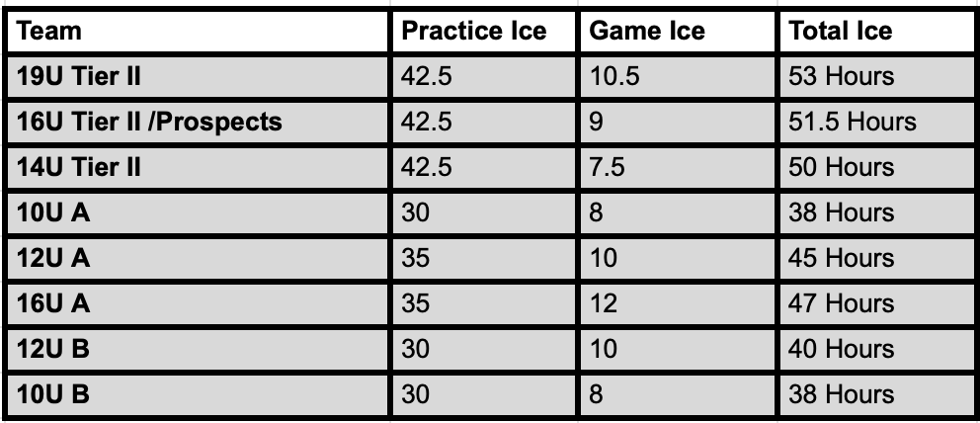Click the 19U Tier II team cell
Screen dimensions: 980x423
point(198,76)
